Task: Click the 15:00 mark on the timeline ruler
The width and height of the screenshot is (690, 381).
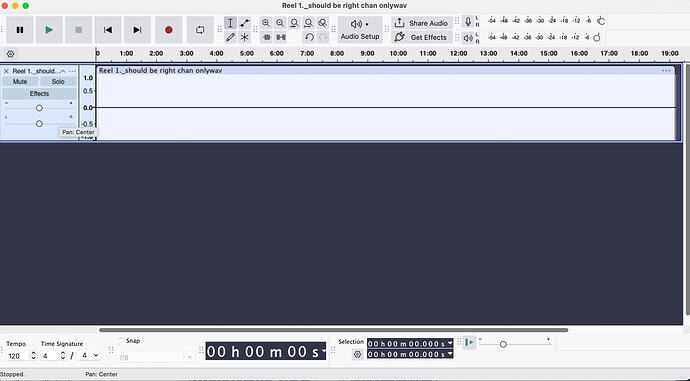Action: pyautogui.click(x=549, y=53)
